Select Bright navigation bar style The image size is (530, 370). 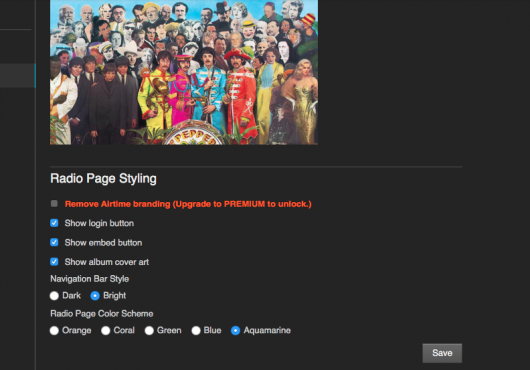95,296
